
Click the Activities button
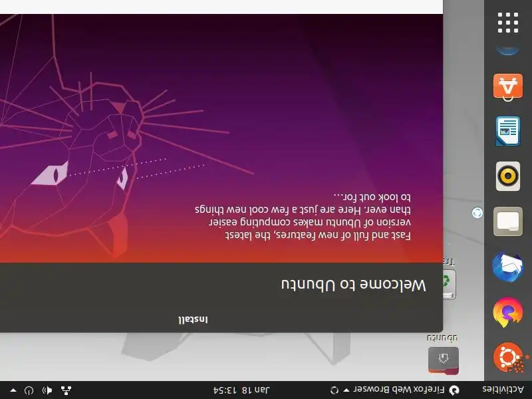tap(503, 390)
